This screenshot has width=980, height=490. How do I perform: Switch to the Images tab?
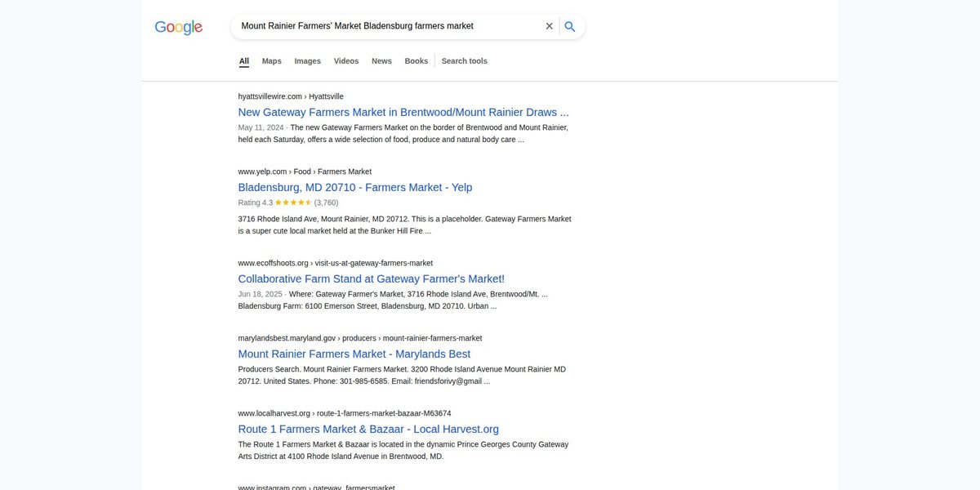[308, 61]
